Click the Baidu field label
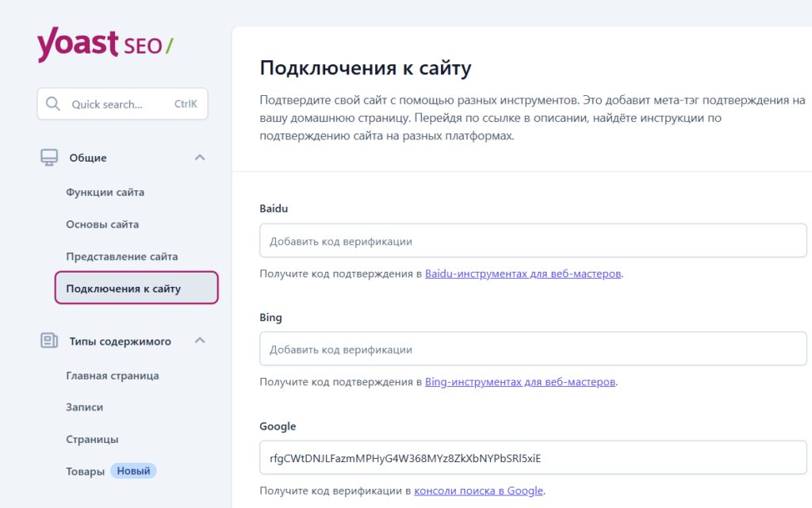The height and width of the screenshot is (508, 812). (274, 208)
